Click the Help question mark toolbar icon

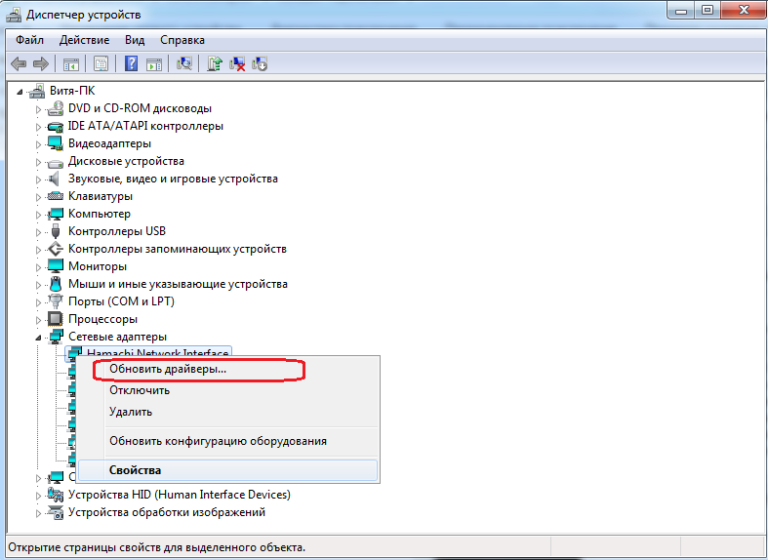pyautogui.click(x=131, y=64)
